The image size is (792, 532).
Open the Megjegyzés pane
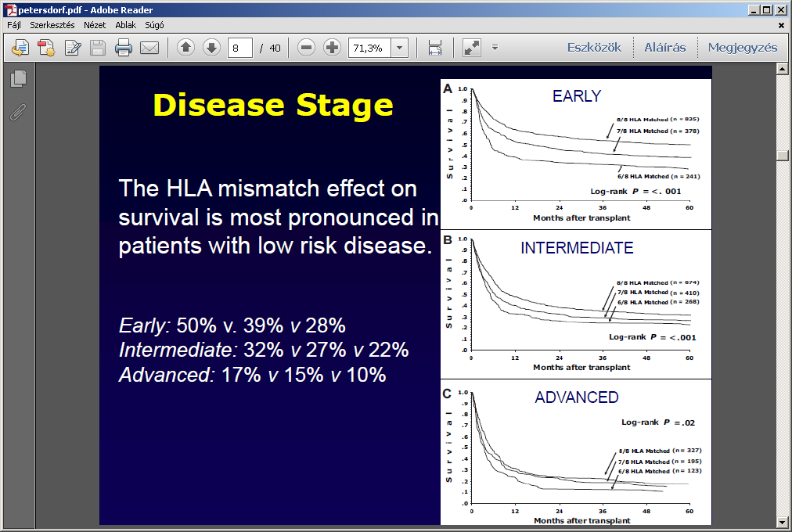tap(742, 48)
